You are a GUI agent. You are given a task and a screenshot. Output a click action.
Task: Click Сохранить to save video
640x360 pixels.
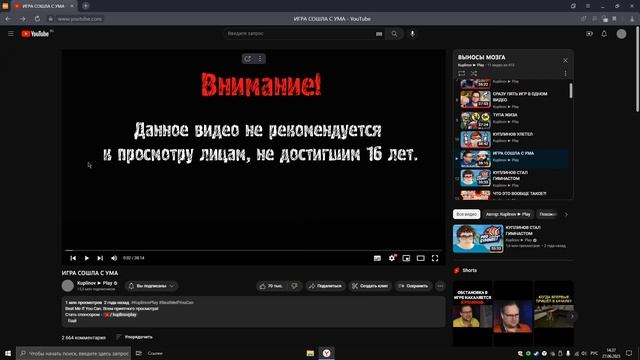pyautogui.click(x=413, y=286)
